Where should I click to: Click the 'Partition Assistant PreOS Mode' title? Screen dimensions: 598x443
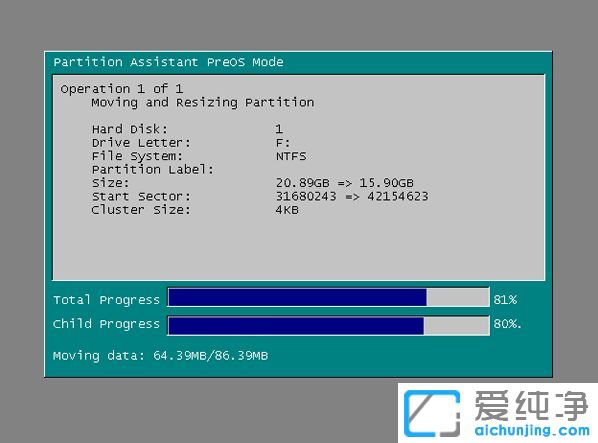168,62
